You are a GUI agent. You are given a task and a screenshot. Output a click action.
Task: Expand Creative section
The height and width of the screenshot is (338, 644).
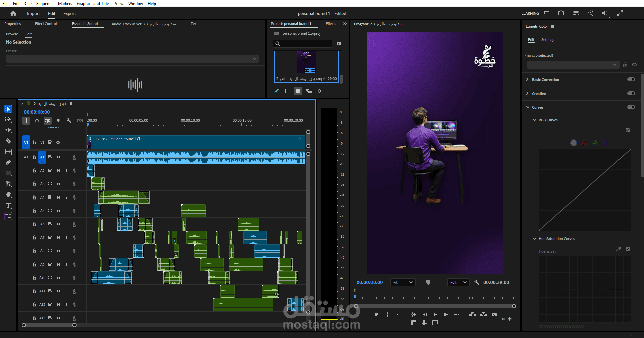tap(527, 93)
